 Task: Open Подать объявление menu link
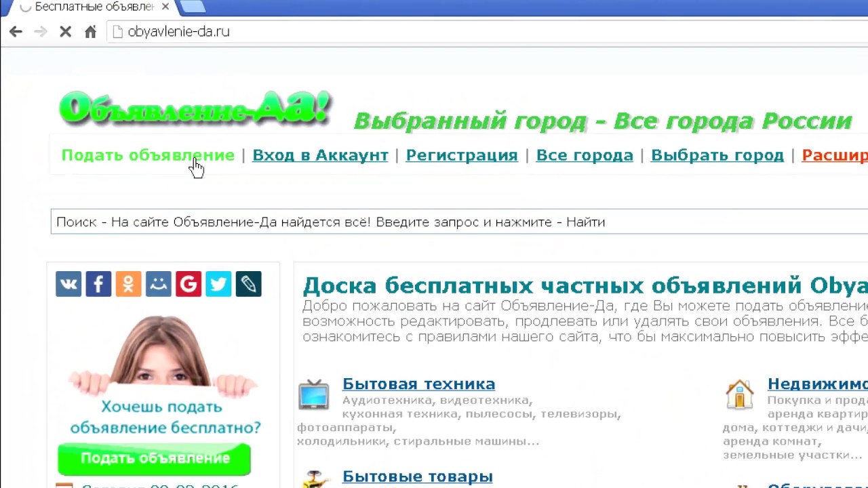[x=148, y=155]
